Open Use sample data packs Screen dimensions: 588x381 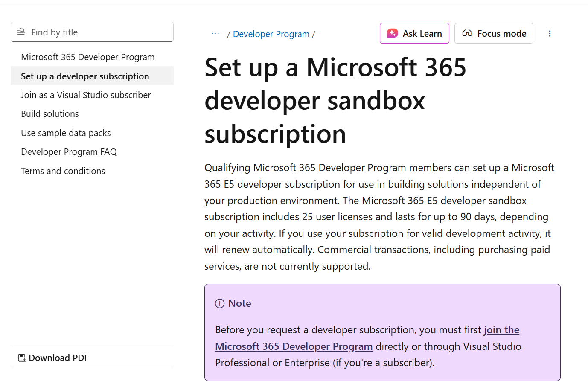coord(66,133)
